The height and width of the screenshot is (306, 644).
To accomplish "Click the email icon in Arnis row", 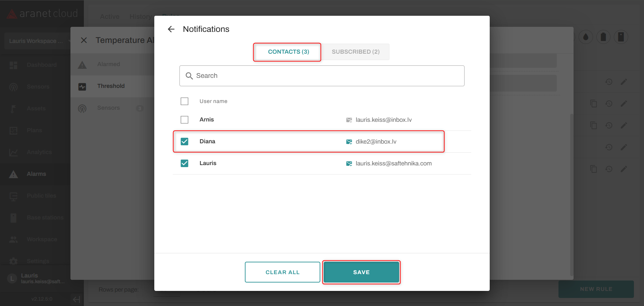I will tap(349, 120).
